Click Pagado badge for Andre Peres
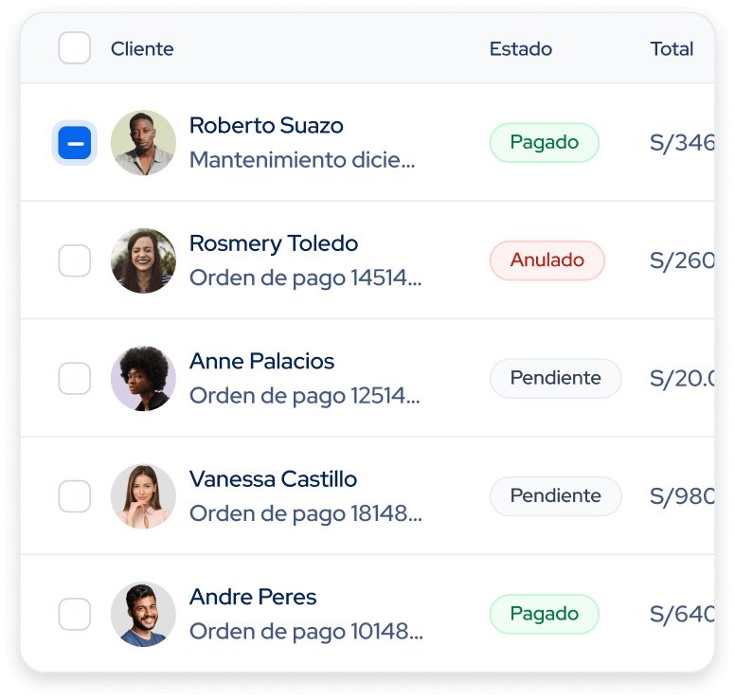This screenshot has height=700, width=735. pyautogui.click(x=545, y=614)
